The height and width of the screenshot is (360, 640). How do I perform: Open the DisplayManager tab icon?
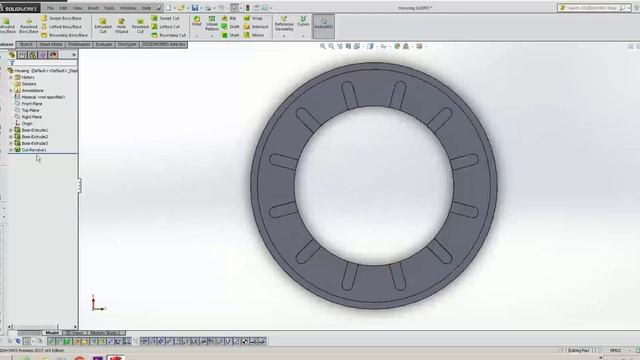click(53, 55)
